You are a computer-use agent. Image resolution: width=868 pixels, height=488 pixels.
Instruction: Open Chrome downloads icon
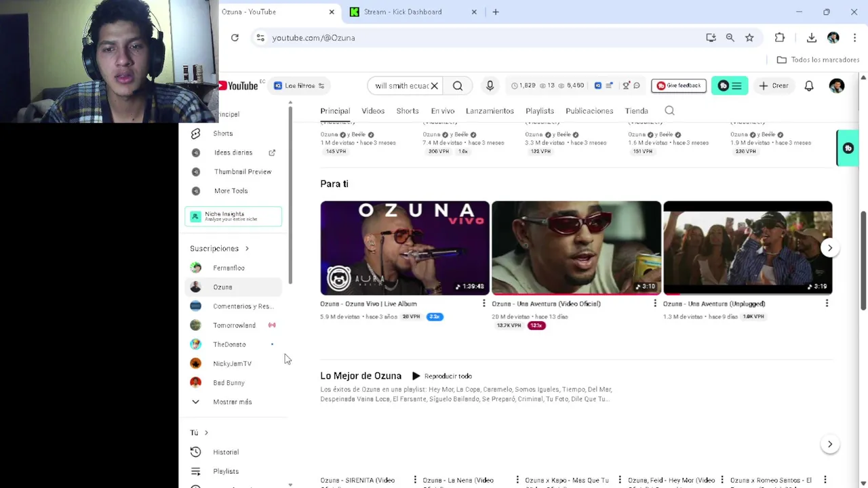(x=812, y=38)
